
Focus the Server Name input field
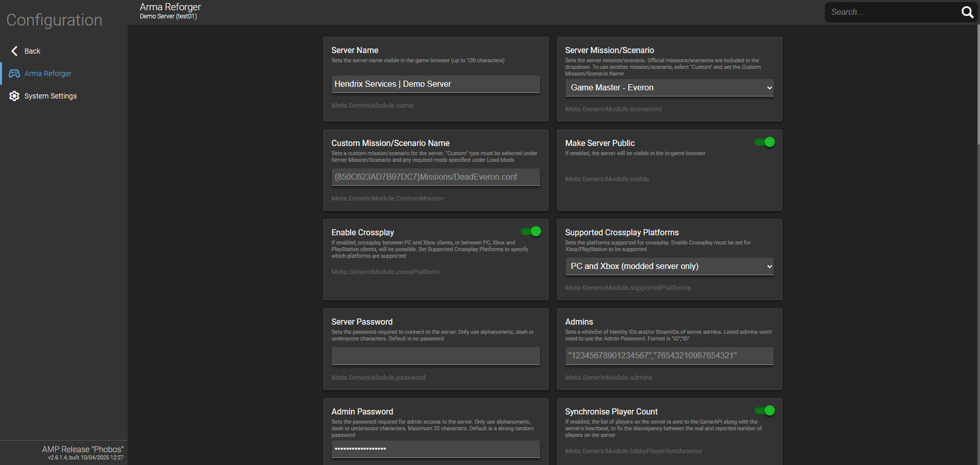435,84
